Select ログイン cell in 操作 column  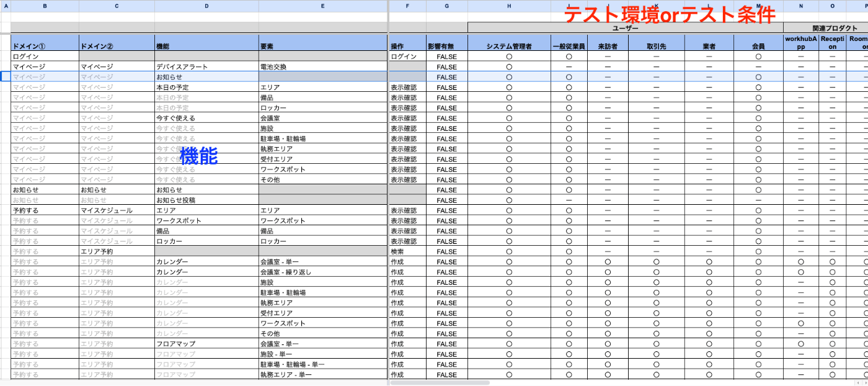click(407, 56)
